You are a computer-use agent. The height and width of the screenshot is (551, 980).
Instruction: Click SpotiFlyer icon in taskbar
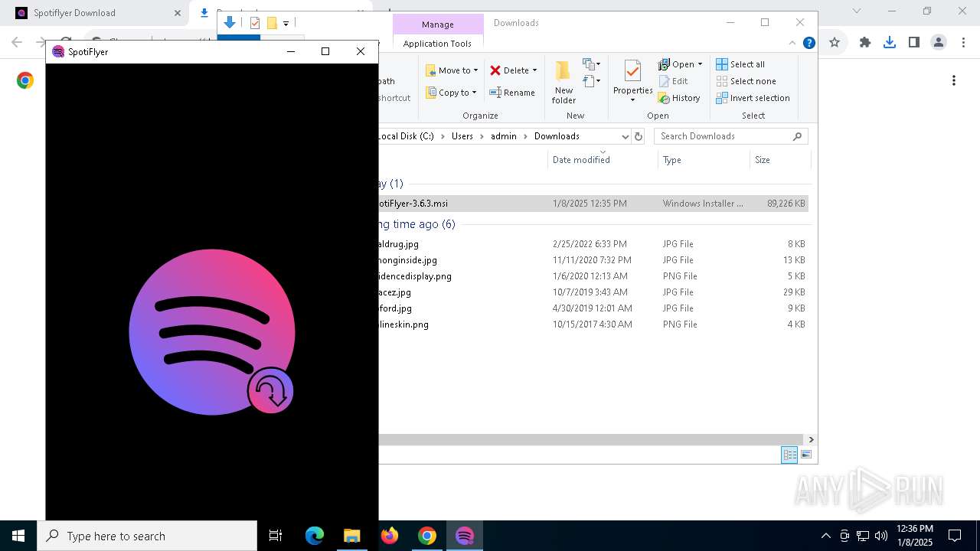pyautogui.click(x=465, y=536)
